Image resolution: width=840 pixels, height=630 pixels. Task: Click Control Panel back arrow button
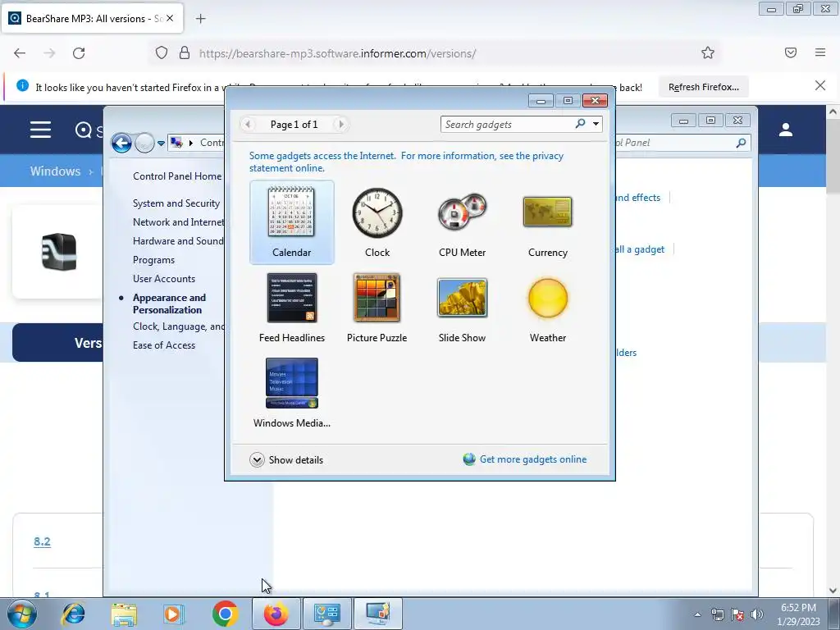click(x=122, y=143)
